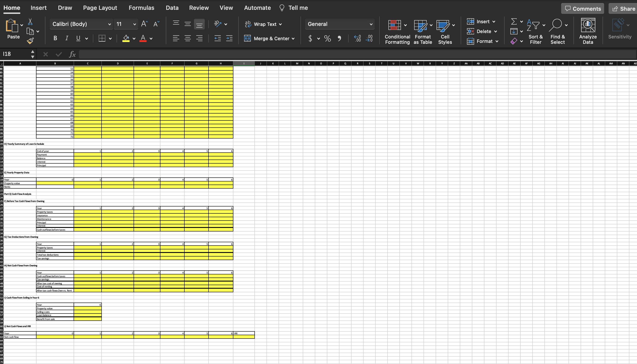637x364 pixels.
Task: Apply accounting dollar number format
Action: point(310,38)
